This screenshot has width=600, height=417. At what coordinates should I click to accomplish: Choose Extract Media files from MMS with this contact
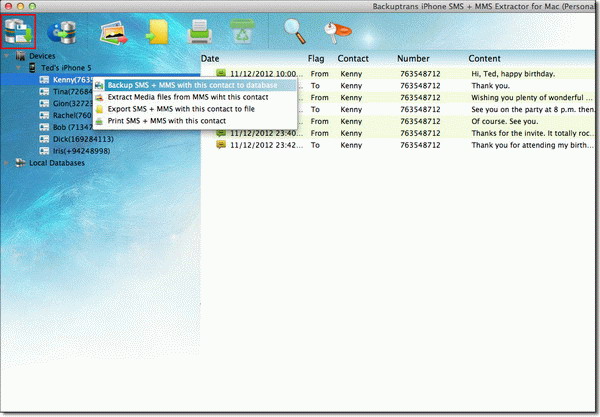point(195,97)
